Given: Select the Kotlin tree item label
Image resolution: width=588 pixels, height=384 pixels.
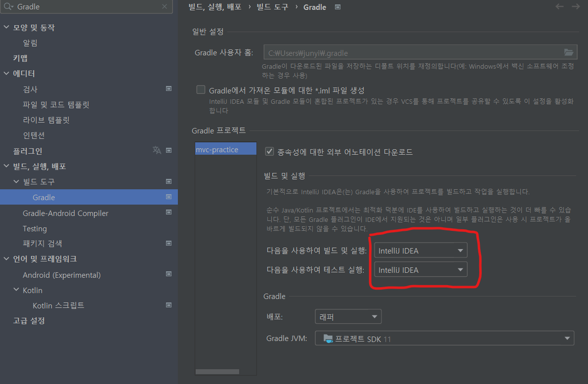Looking at the screenshot, I should [33, 290].
